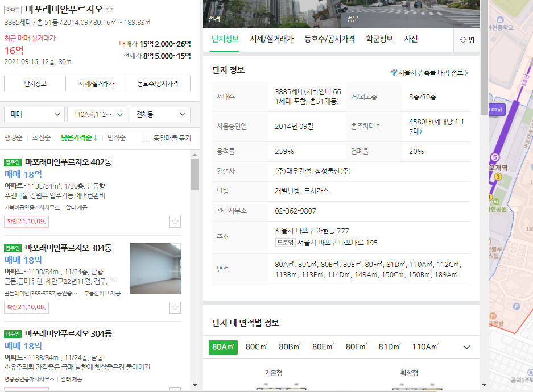Select the 81D㎡ area tab

(x=390, y=347)
